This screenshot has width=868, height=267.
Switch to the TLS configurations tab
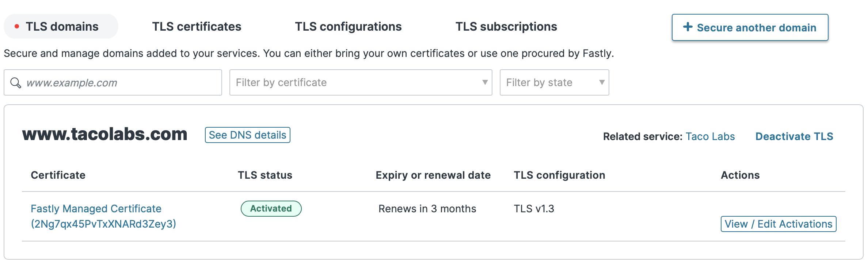(x=349, y=26)
